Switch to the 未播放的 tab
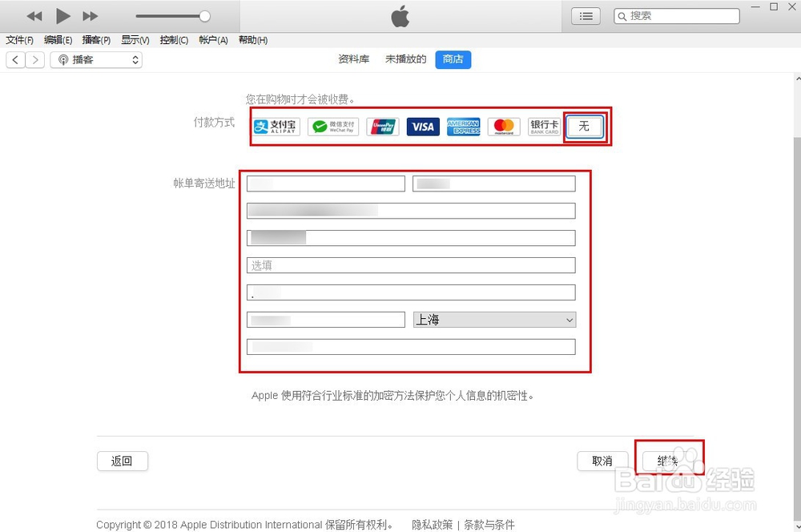The height and width of the screenshot is (532, 801). (405, 59)
